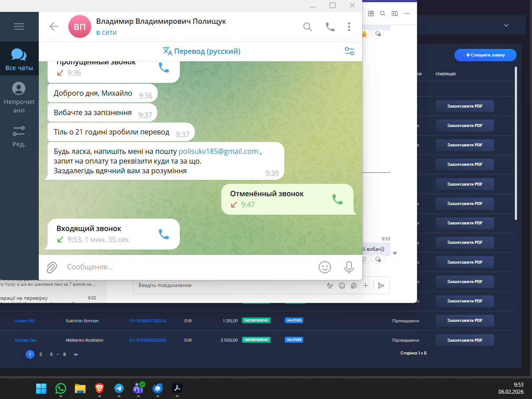532x399 pixels.
Task: Select the Все чаты folder
Action: pos(19,60)
